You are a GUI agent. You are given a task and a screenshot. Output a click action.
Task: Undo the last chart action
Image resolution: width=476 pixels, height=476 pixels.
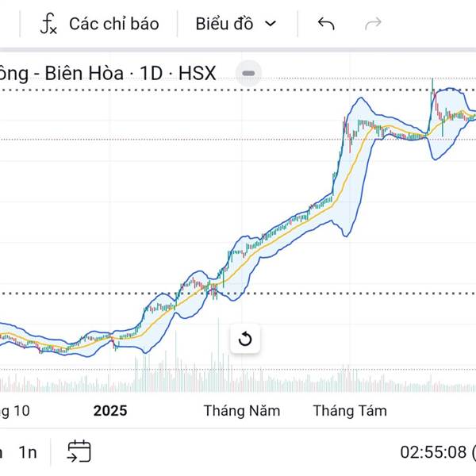[326, 24]
